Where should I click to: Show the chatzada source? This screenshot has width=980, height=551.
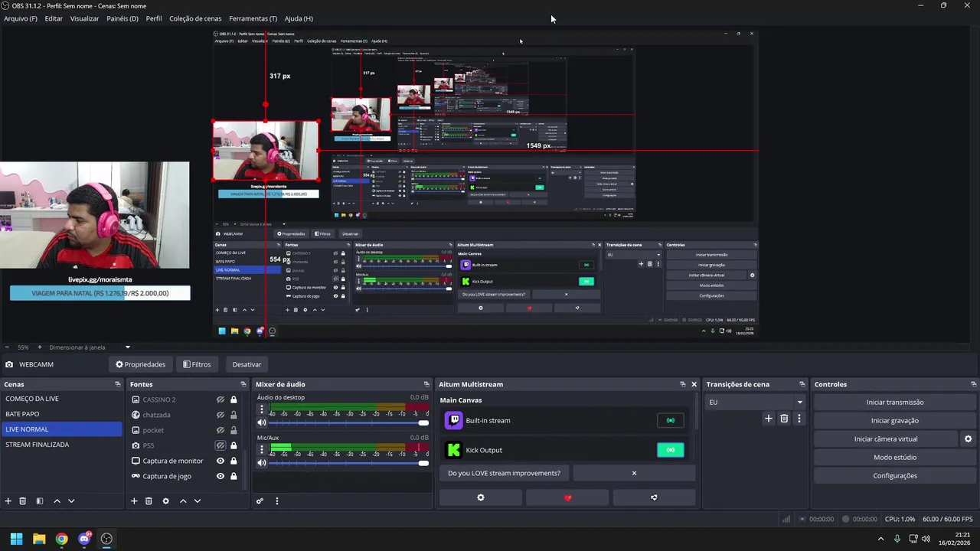tap(220, 415)
